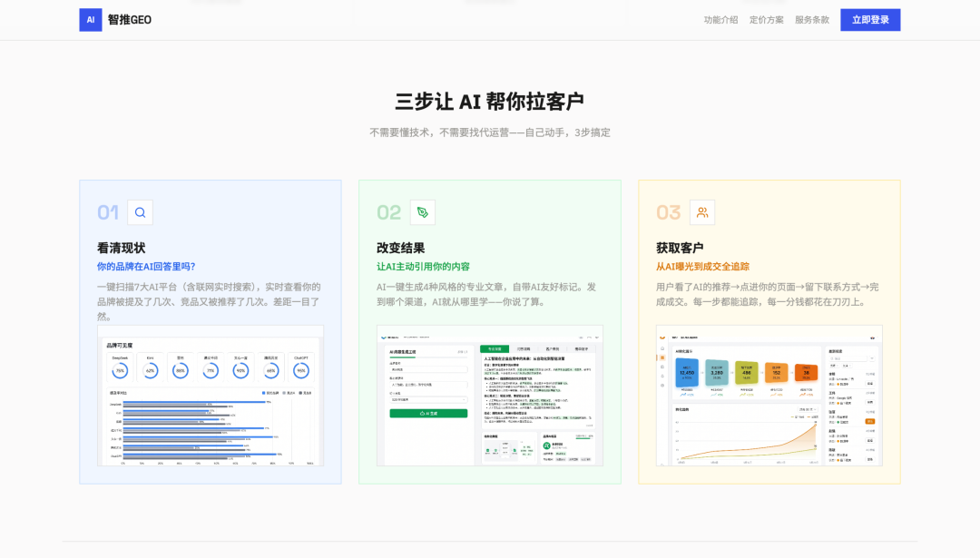Click the orange users icon in step 03
The image size is (980, 558).
point(701,212)
